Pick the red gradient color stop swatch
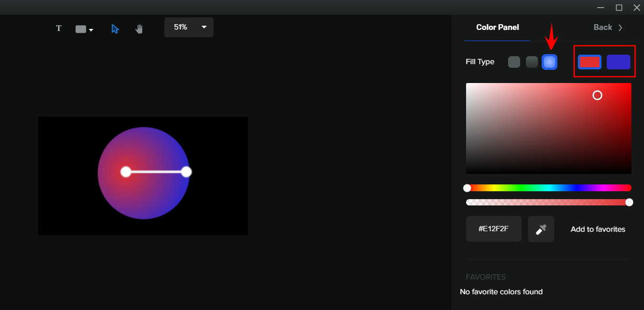The height and width of the screenshot is (310, 644). (589, 62)
